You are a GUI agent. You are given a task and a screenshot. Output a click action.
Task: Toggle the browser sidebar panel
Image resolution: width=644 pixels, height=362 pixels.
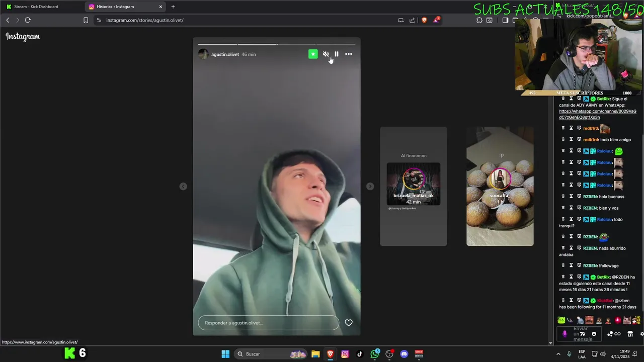pyautogui.click(x=505, y=20)
